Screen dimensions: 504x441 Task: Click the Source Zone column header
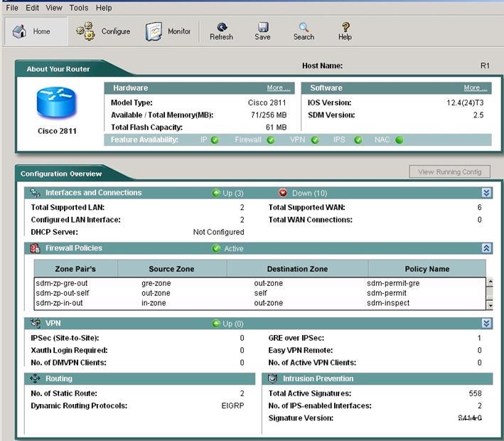tap(171, 269)
